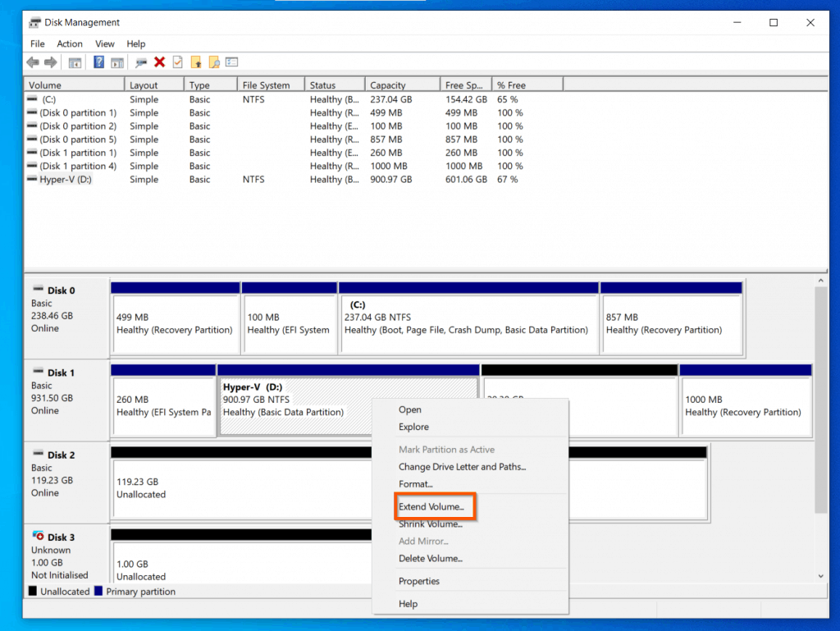Click the yellow Explore (magnifier) toolbar icon
The width and height of the screenshot is (840, 631).
point(214,62)
